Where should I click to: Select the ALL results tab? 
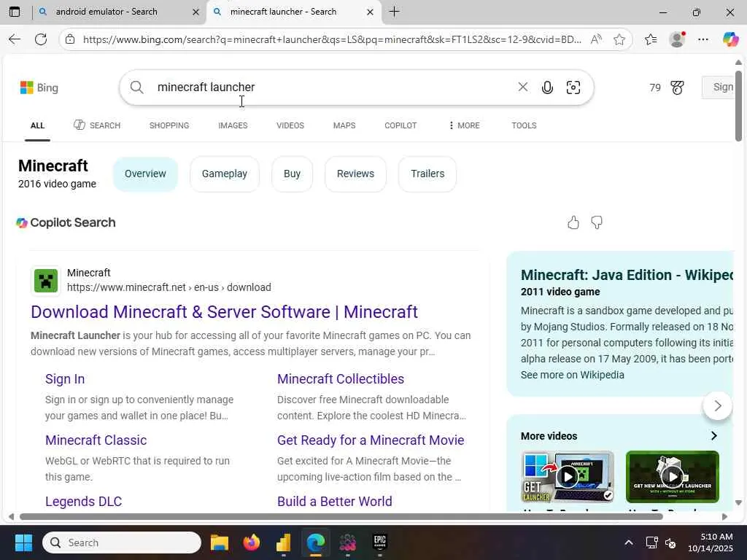(37, 125)
